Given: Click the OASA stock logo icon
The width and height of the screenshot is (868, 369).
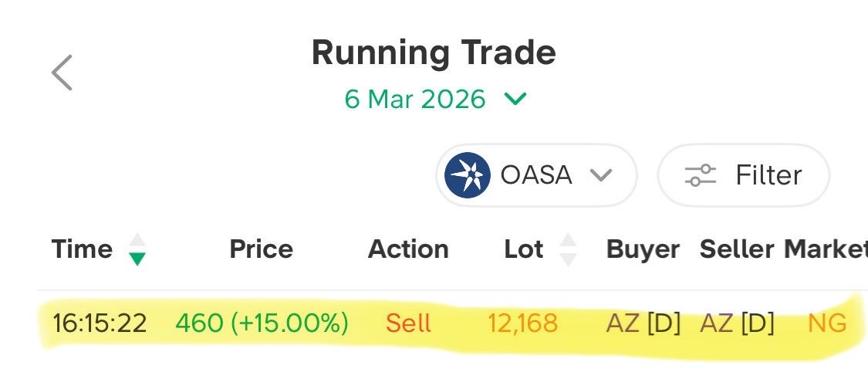Looking at the screenshot, I should tap(468, 175).
